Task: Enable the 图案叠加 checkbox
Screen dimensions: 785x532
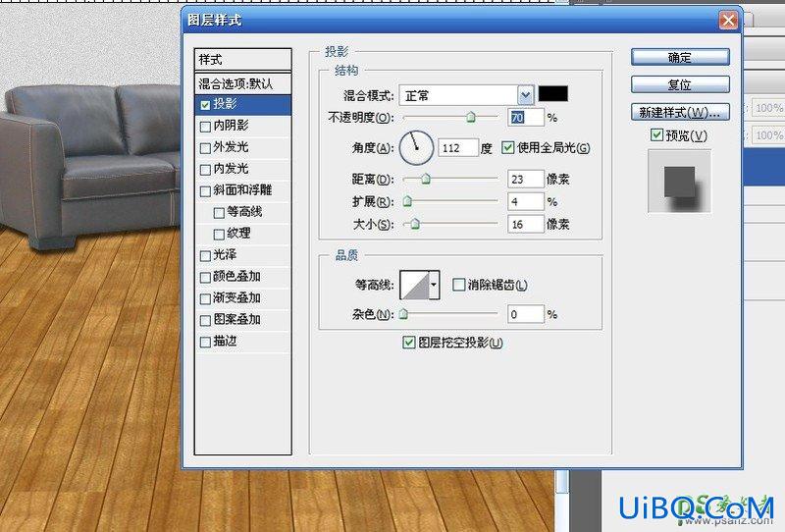Action: (205, 321)
